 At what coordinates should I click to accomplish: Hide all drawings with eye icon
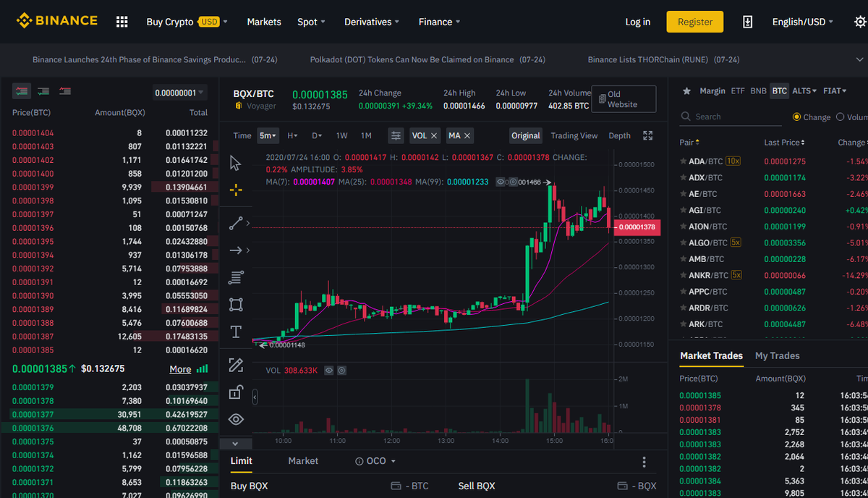[236, 419]
